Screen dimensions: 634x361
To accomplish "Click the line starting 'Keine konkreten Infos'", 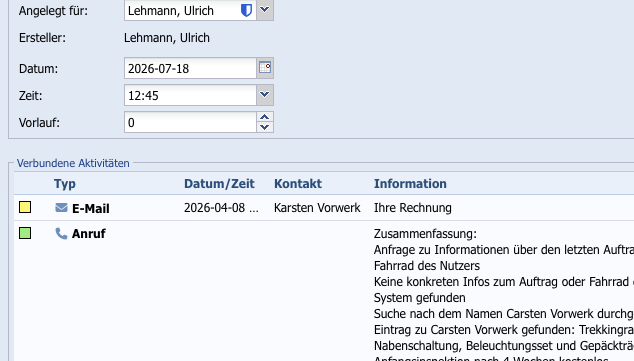I will pos(504,282).
